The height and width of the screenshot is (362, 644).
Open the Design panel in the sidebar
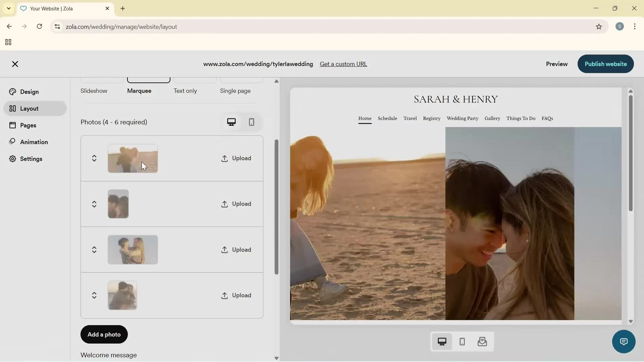(x=29, y=92)
